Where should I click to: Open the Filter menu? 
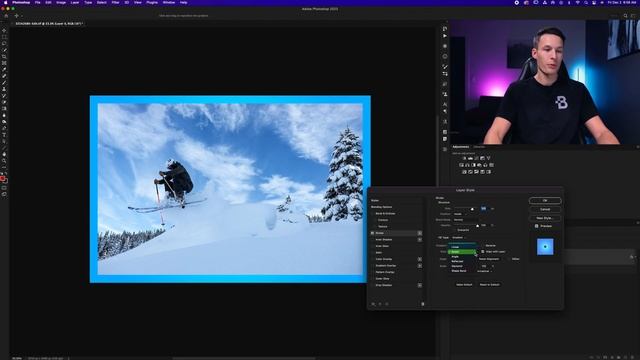pos(116,2)
